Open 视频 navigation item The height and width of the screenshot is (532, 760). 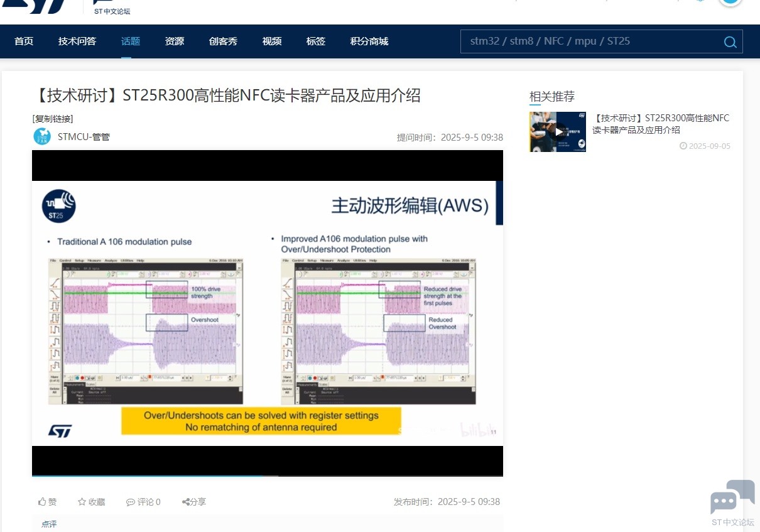tap(272, 41)
